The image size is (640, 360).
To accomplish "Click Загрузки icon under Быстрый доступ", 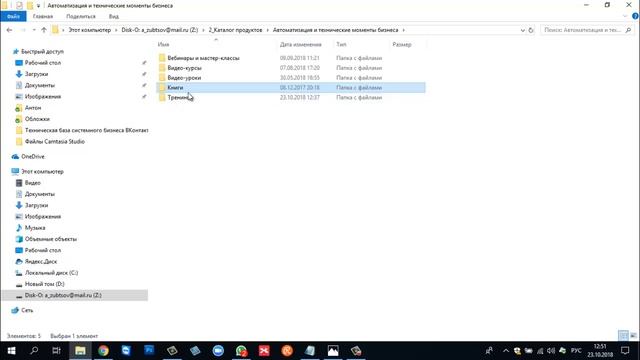I will point(19,74).
